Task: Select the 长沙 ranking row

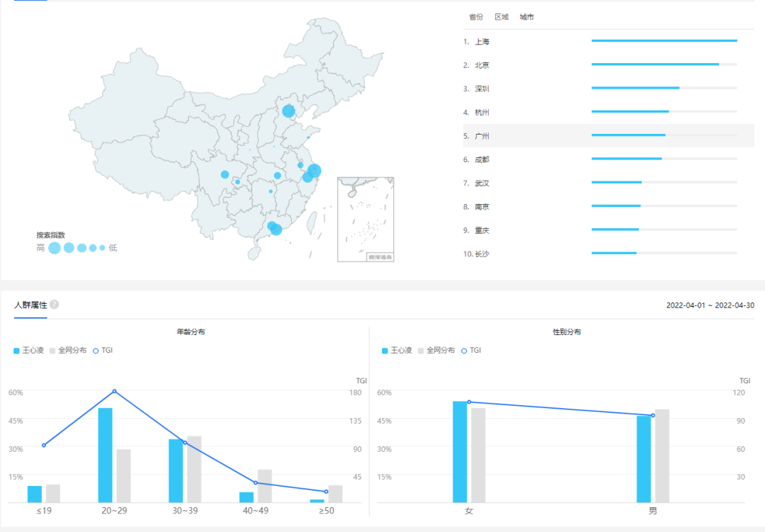Action: pos(608,254)
